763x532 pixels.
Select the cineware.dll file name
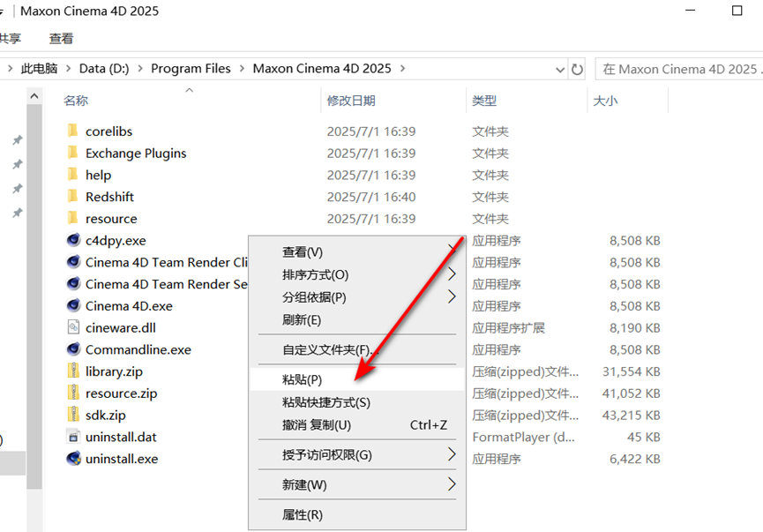pos(121,328)
